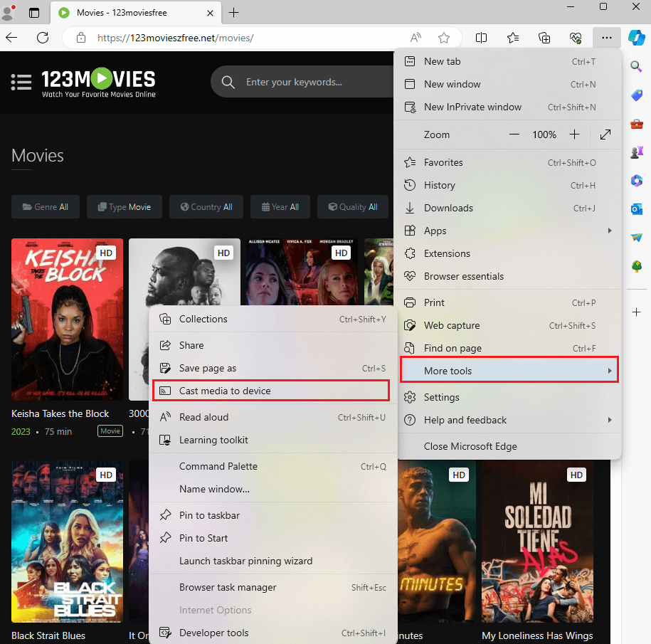
Task: Choose Web capture menu entry
Action: [x=508, y=325]
